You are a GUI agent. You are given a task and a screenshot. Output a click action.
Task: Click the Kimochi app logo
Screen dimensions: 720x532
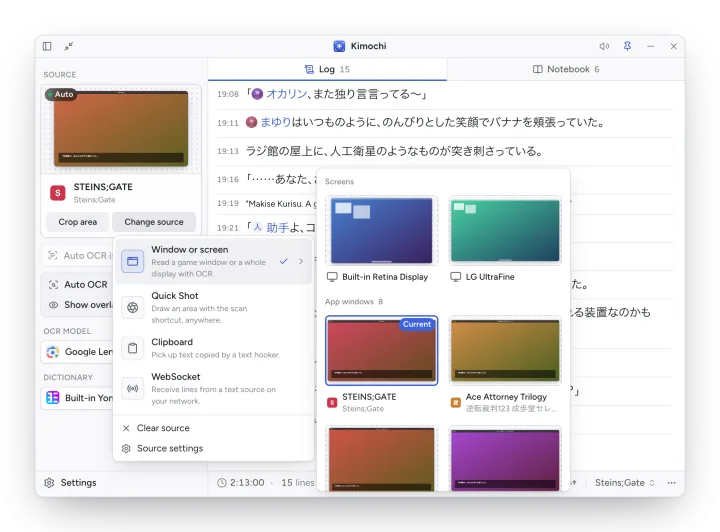(x=339, y=46)
